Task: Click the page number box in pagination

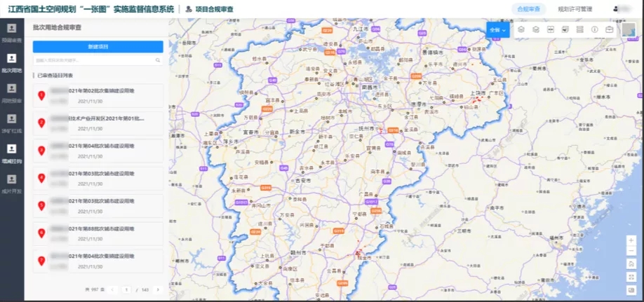Action: pyautogui.click(x=127, y=289)
